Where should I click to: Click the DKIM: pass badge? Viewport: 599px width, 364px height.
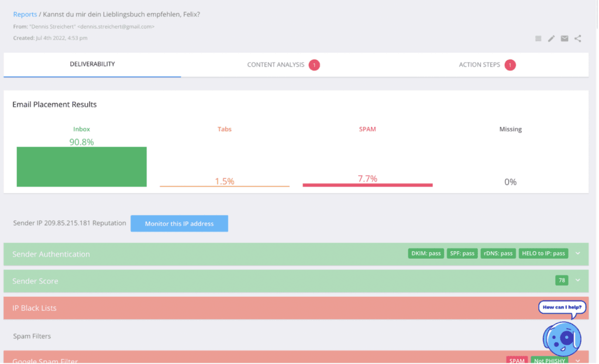click(x=426, y=254)
